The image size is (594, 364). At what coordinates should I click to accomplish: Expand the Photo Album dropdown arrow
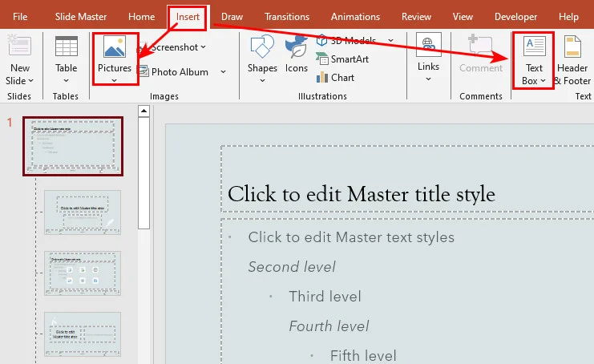(223, 71)
